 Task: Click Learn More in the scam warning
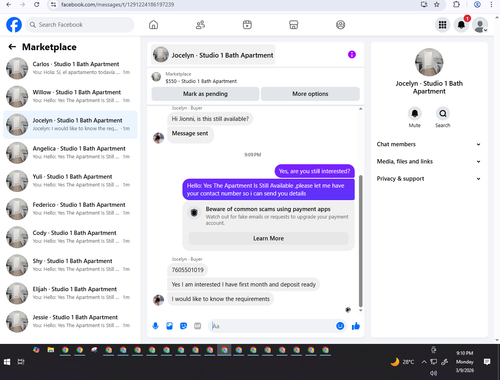pyautogui.click(x=268, y=238)
